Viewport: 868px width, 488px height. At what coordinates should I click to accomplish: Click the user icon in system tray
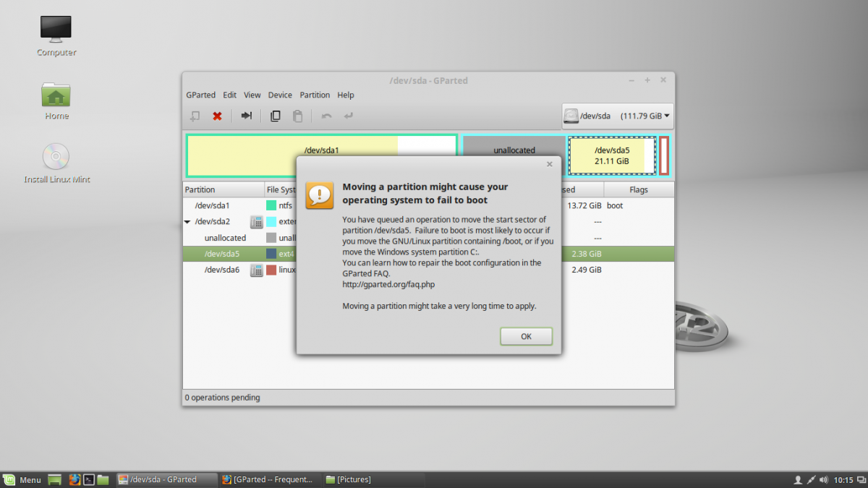[798, 479]
